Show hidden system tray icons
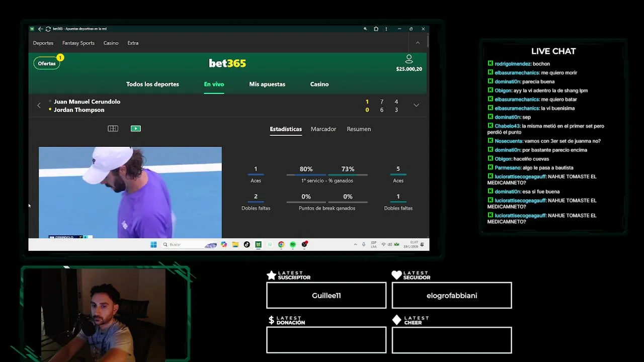The image size is (644, 362). (x=355, y=245)
